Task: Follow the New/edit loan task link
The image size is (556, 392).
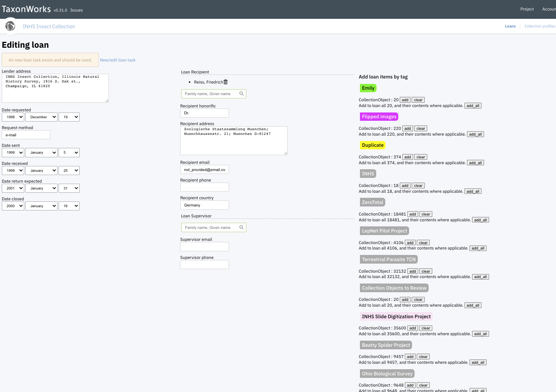Action: [118, 60]
